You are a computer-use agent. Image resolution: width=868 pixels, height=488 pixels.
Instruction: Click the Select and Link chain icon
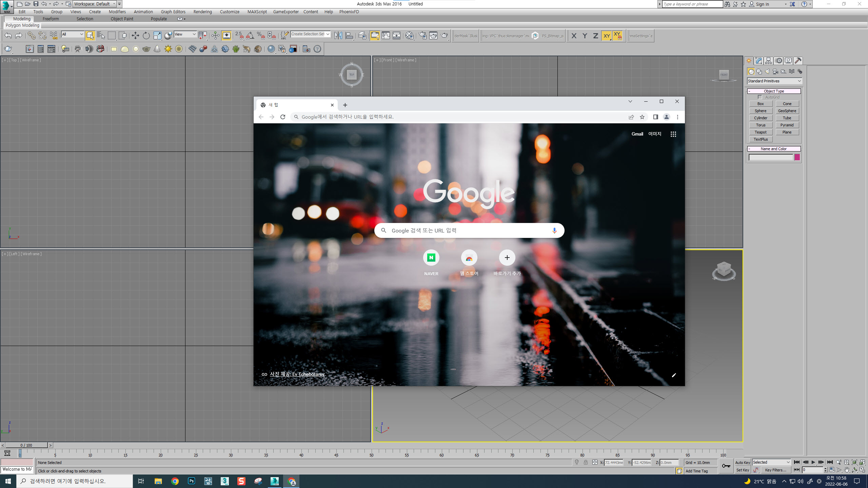point(31,36)
